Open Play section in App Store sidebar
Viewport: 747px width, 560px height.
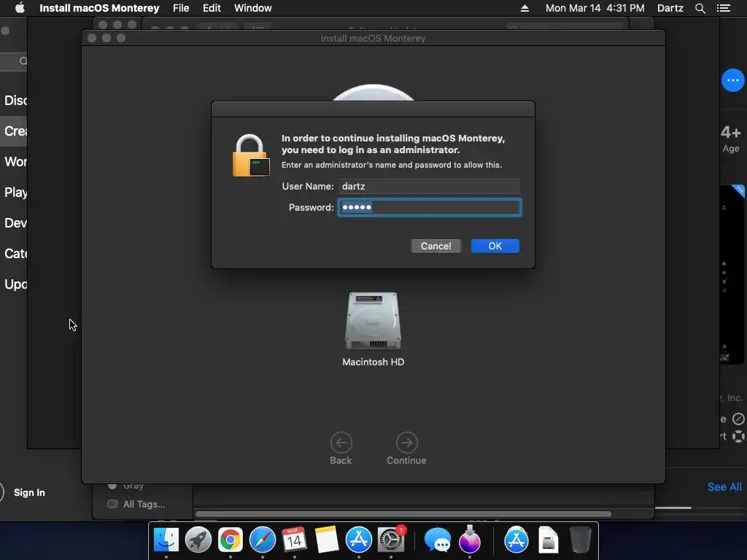click(x=16, y=192)
